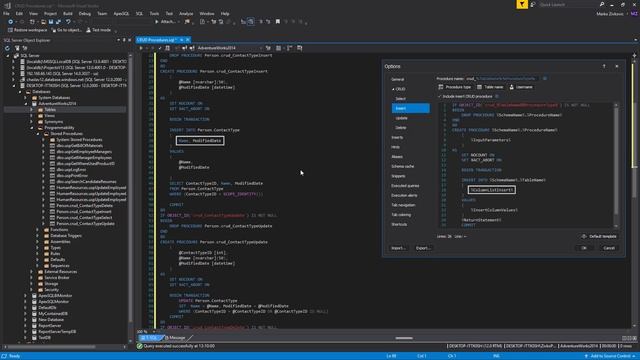The width and height of the screenshot is (640, 360).
Task: Select Tab coloring in Options sidebar
Action: coord(401,215)
